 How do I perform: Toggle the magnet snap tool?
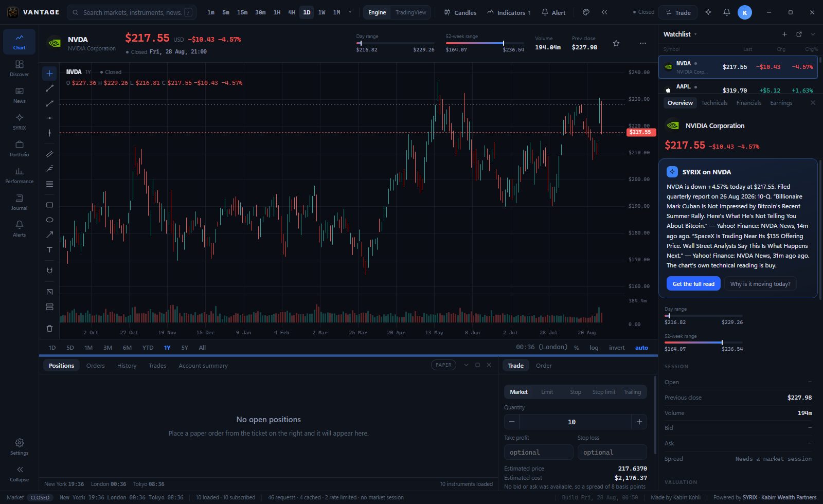point(49,271)
